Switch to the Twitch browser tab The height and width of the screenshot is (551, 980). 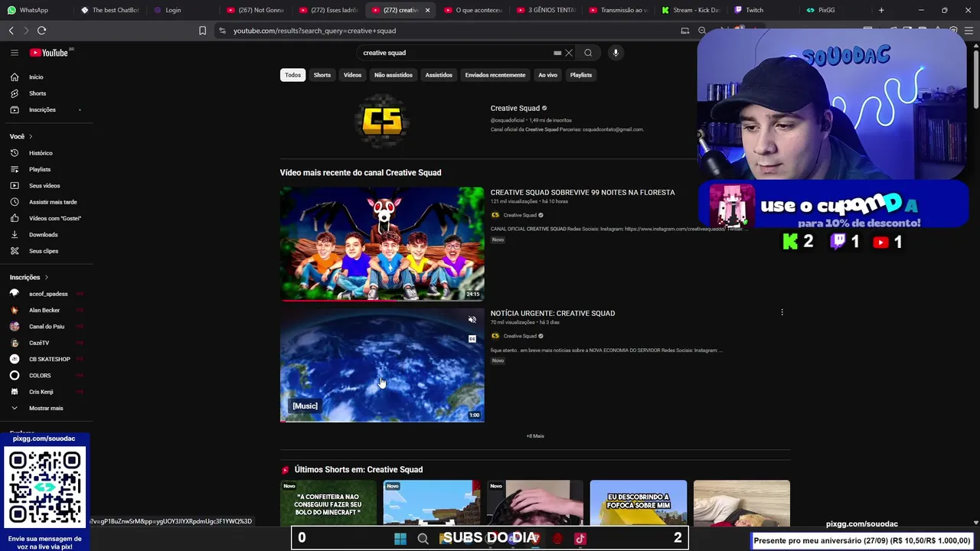[x=755, y=10]
